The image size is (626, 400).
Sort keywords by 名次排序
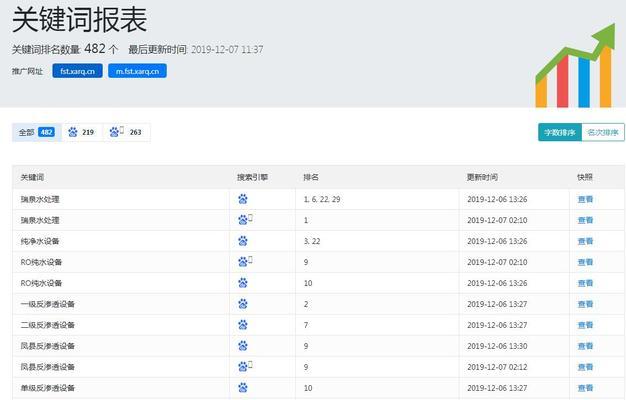coord(602,132)
